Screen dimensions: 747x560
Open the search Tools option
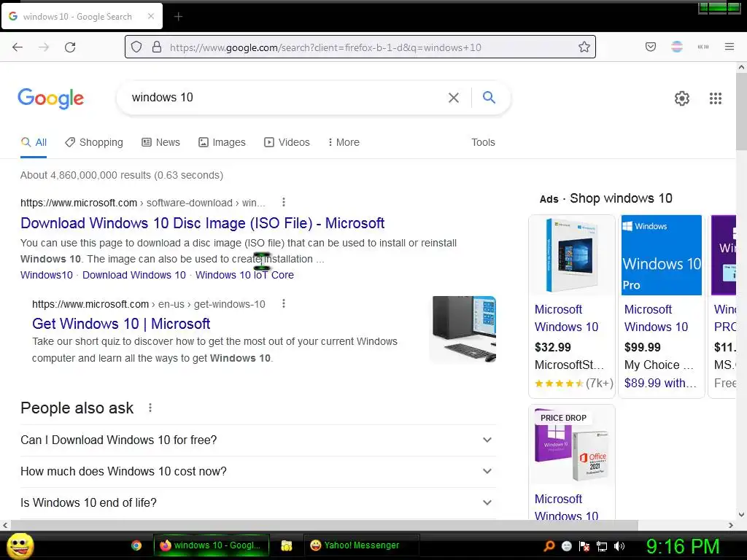[483, 142]
